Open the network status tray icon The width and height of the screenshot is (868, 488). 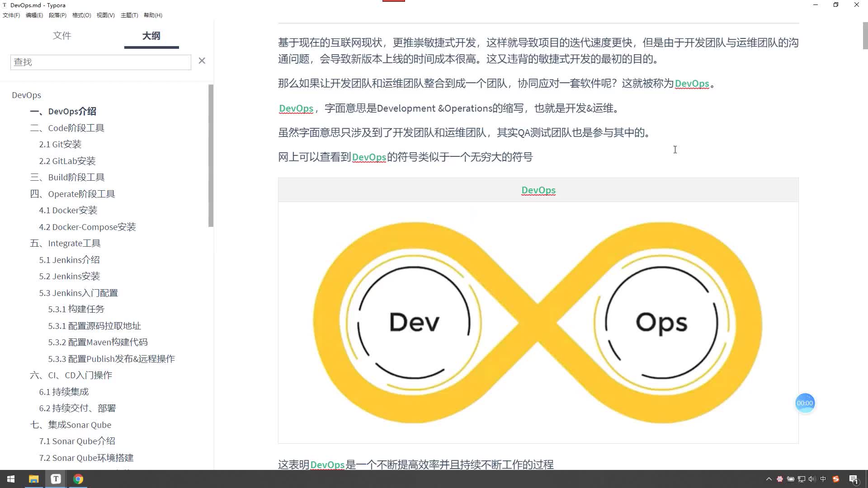[x=802, y=479]
